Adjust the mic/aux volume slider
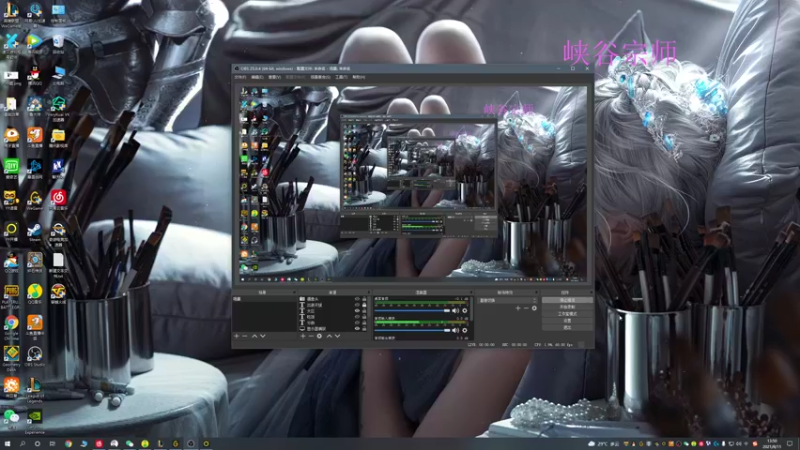The height and width of the screenshot is (450, 800). coord(412,331)
